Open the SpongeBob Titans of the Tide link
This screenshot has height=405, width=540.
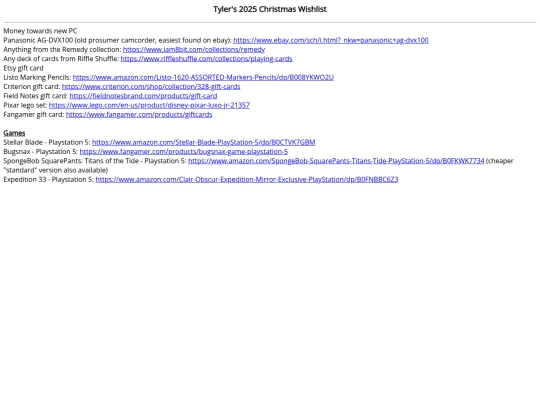point(336,161)
